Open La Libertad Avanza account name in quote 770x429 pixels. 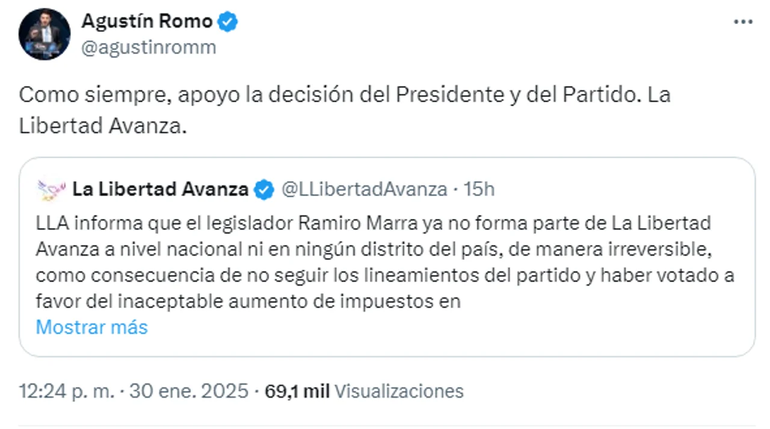160,188
